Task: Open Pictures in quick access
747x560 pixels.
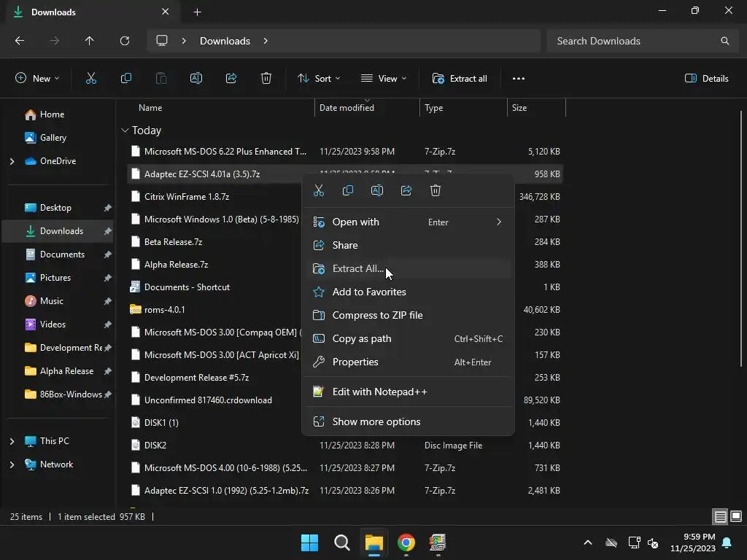Action: tap(57, 278)
